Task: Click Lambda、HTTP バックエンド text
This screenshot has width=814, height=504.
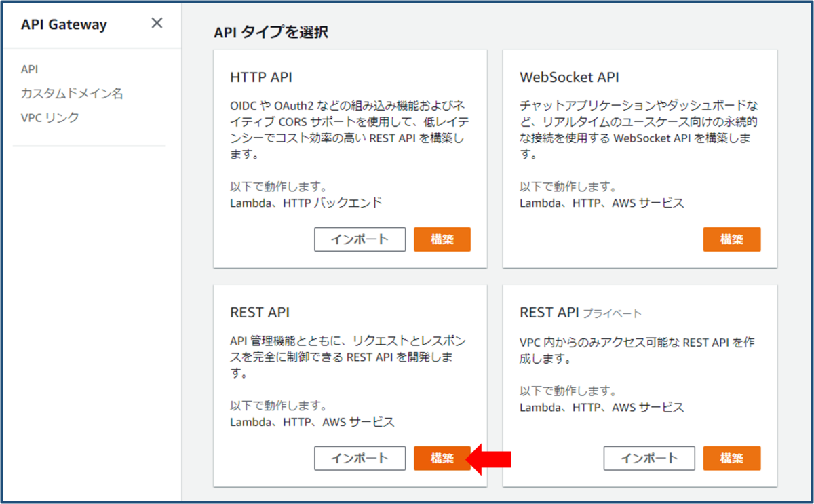Action: 306,202
